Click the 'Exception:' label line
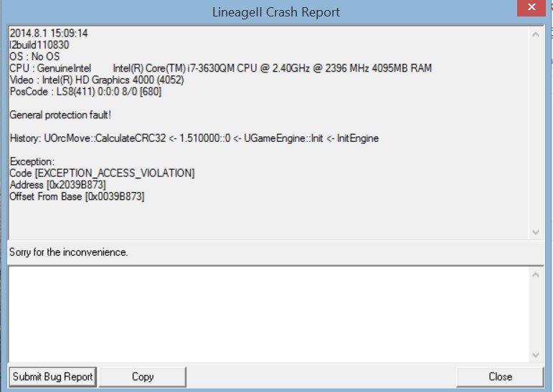 pyautogui.click(x=32, y=161)
